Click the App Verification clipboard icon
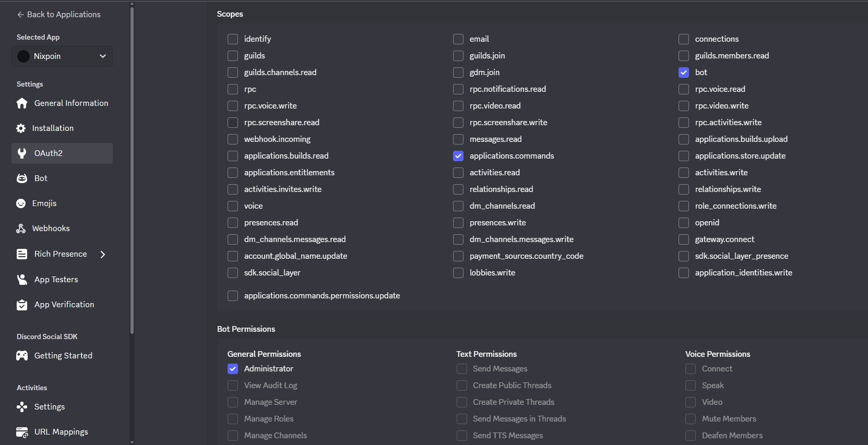 click(22, 305)
